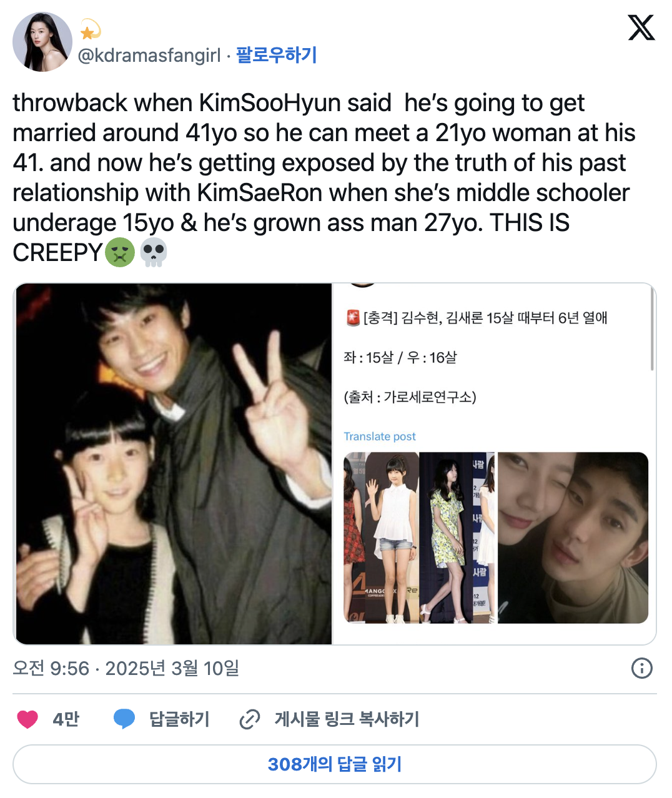Click the blue reply bubble icon
672x798 pixels.
(124, 719)
